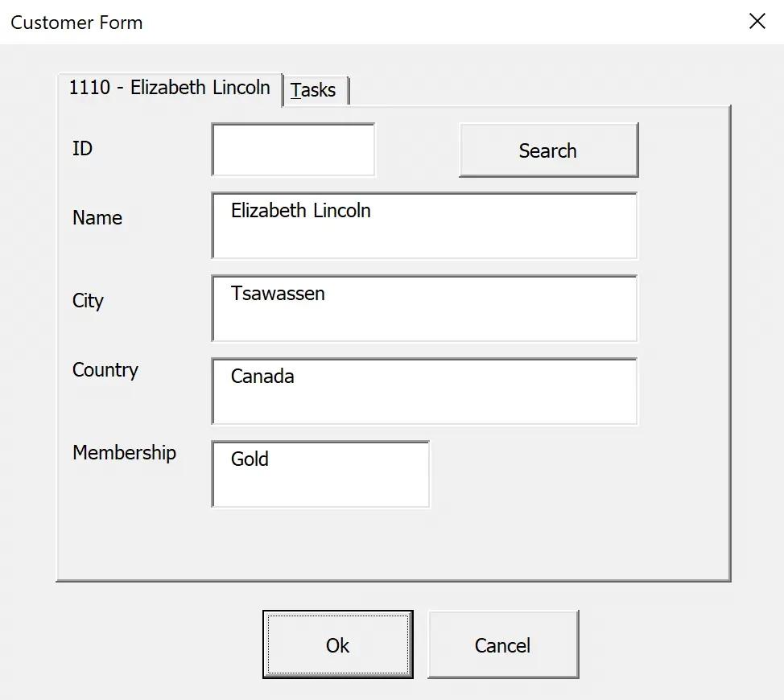Click into the Name text box
Viewport: 784px width, 700px height.
point(424,226)
